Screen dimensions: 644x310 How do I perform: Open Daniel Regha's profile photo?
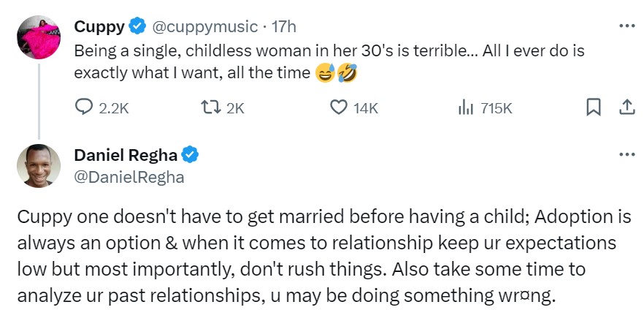coord(39,165)
